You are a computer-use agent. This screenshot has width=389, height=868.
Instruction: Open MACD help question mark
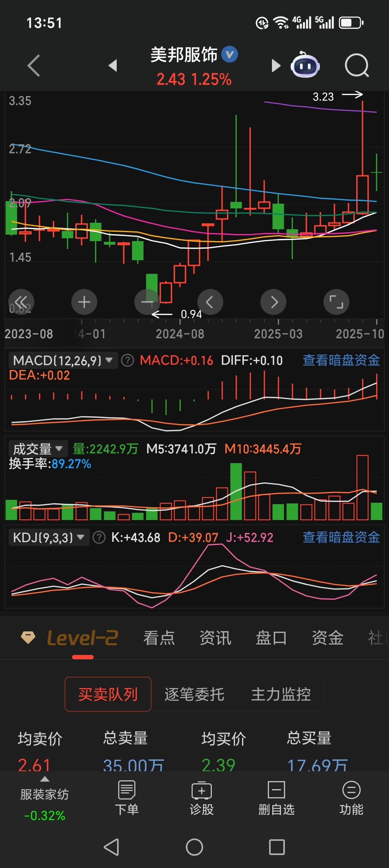(128, 360)
